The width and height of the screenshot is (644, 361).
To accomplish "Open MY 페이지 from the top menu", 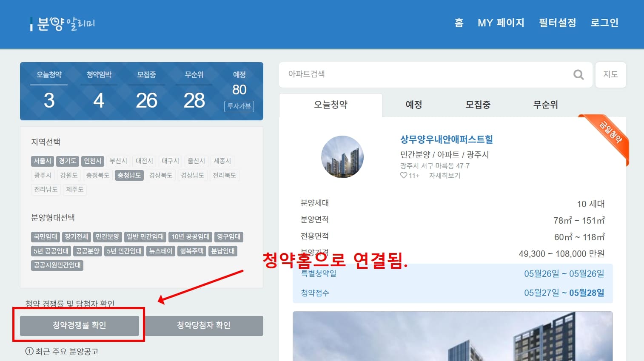I will click(x=501, y=23).
